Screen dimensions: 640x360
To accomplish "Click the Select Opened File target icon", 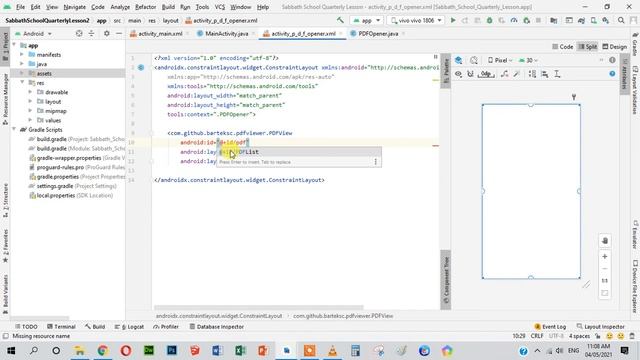I will pos(79,33).
